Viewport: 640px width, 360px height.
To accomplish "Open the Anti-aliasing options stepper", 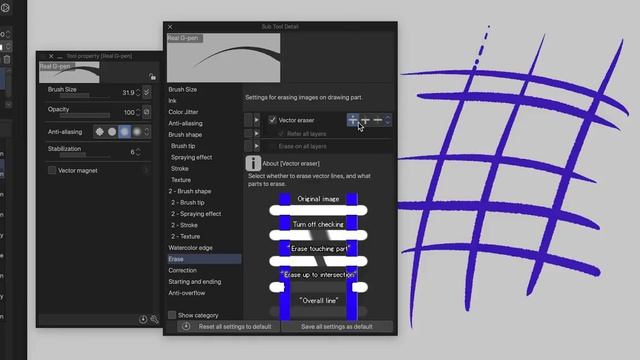I will coord(147,131).
